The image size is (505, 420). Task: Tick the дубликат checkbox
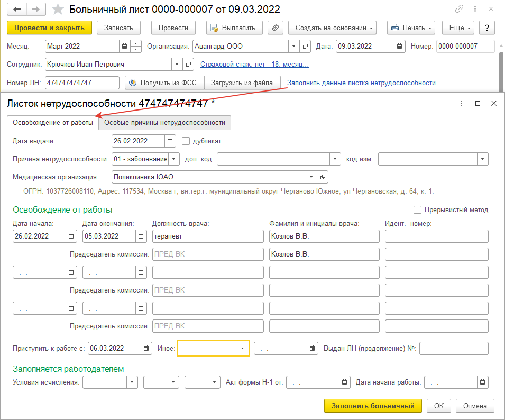pos(186,141)
